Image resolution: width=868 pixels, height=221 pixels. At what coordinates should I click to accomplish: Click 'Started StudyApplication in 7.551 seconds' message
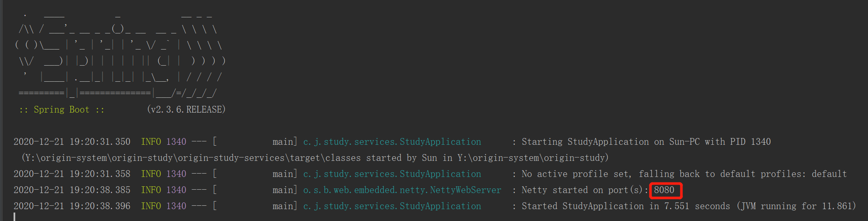pos(689,206)
